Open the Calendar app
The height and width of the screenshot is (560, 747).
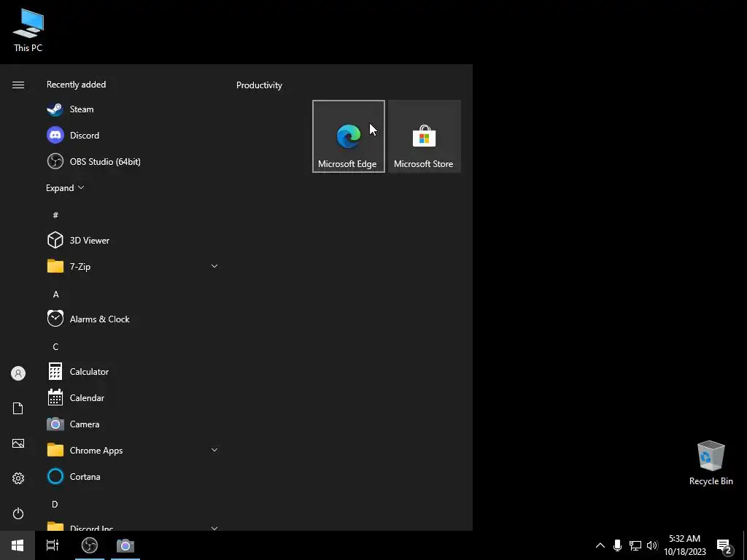tap(133, 397)
